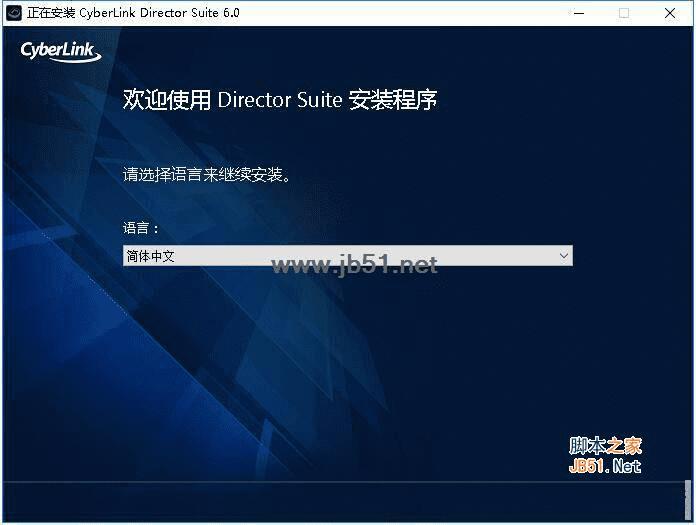
Task: Click the title text 正在安装 CyberLink Director Suite 6.0
Action: 133,13
